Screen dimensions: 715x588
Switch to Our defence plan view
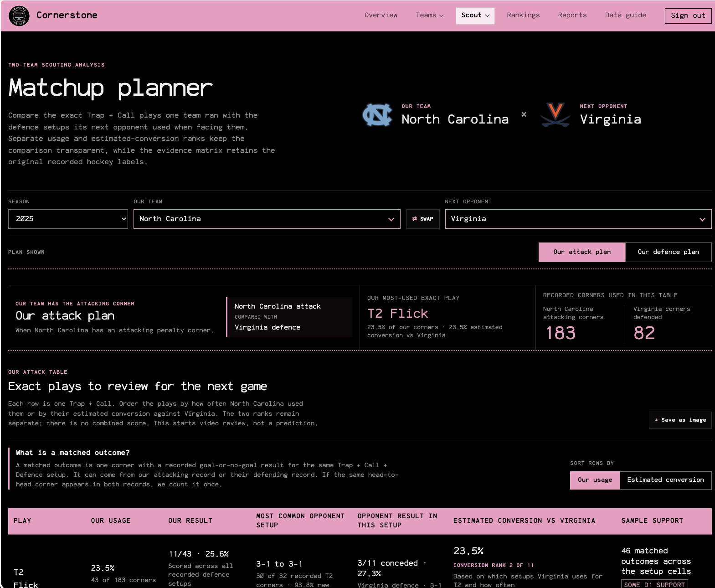tap(669, 252)
